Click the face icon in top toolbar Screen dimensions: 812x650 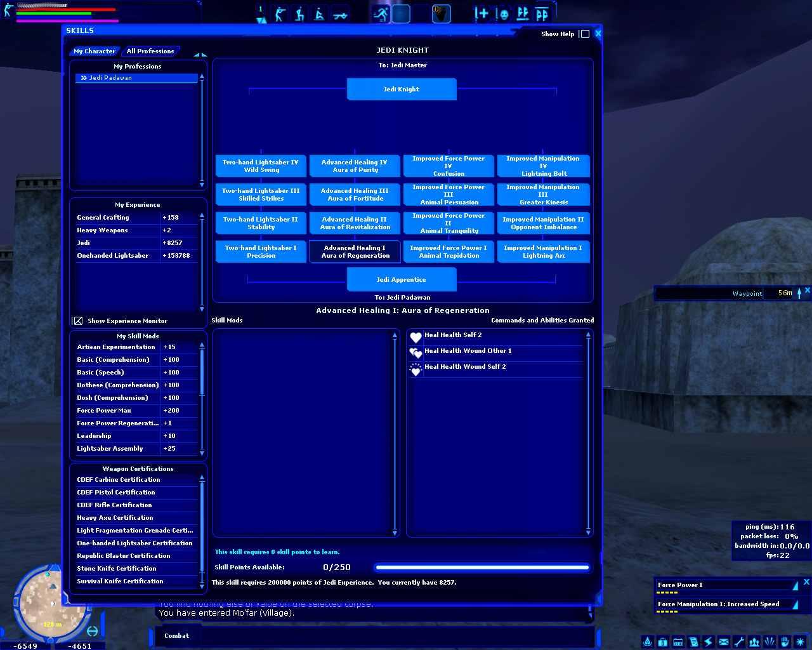(x=502, y=13)
